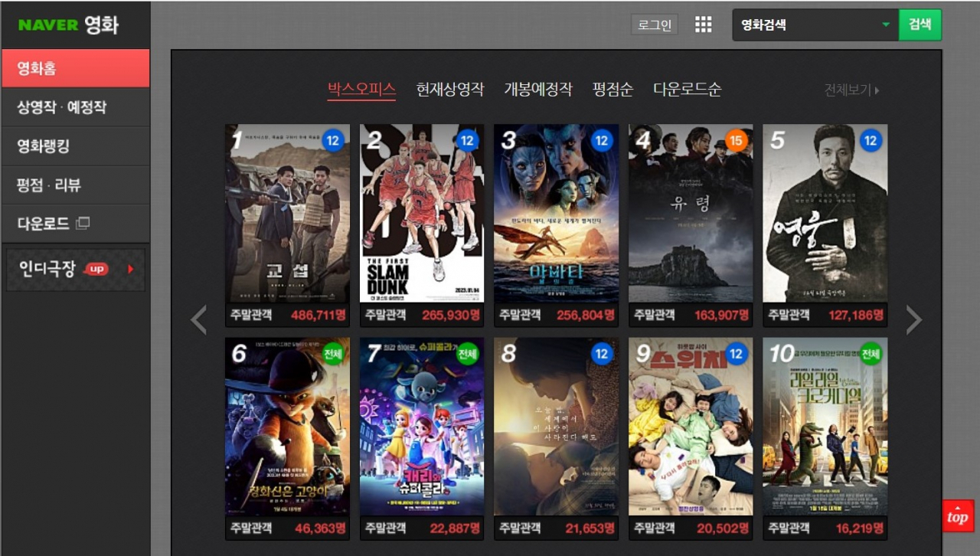This screenshot has width=980, height=556.
Task: Select the 박스오피스 tab
Action: tap(361, 90)
